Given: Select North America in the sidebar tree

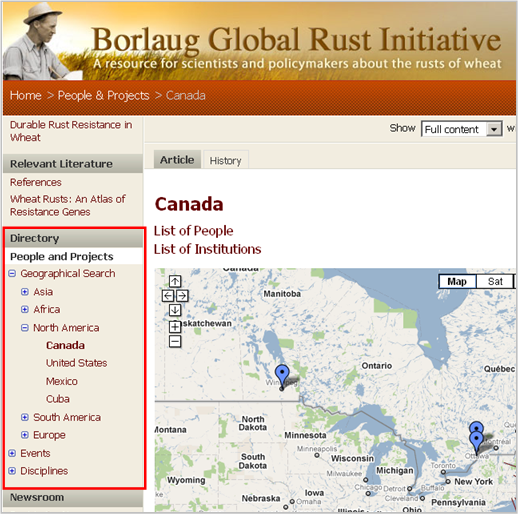Looking at the screenshot, I should [66, 328].
